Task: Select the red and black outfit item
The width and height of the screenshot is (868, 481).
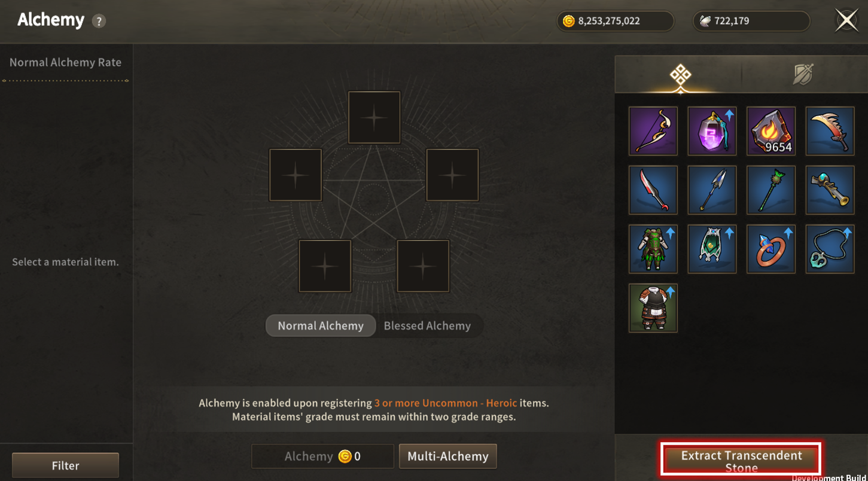Action: pyautogui.click(x=653, y=308)
